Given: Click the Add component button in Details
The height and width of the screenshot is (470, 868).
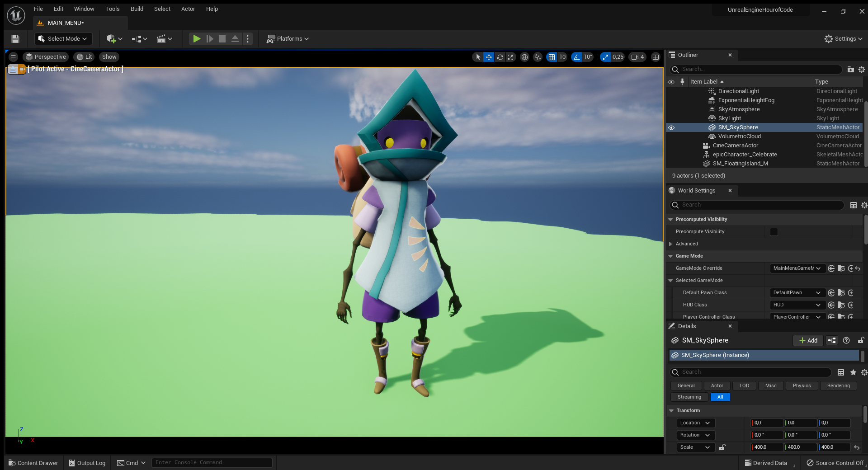Looking at the screenshot, I should tap(808, 340).
